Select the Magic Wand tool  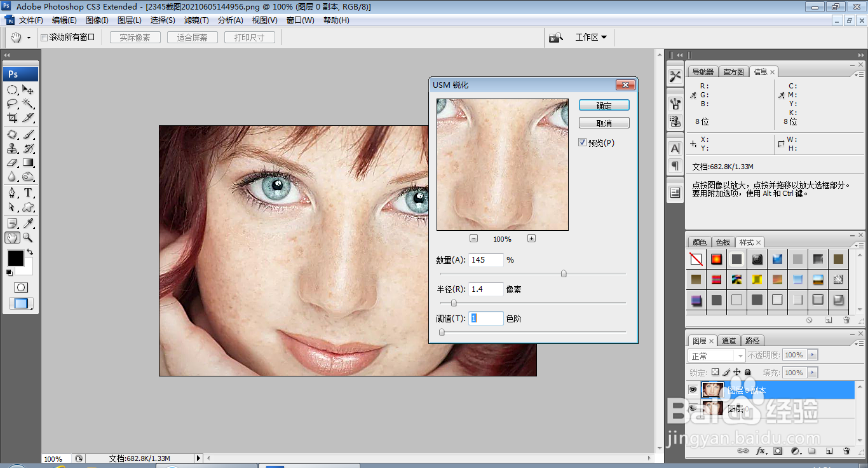[x=28, y=104]
